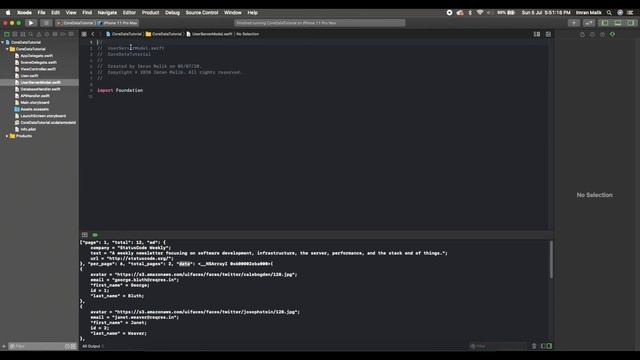
Task: Add an editor with the split icon
Action: pyautogui.click(x=548, y=34)
